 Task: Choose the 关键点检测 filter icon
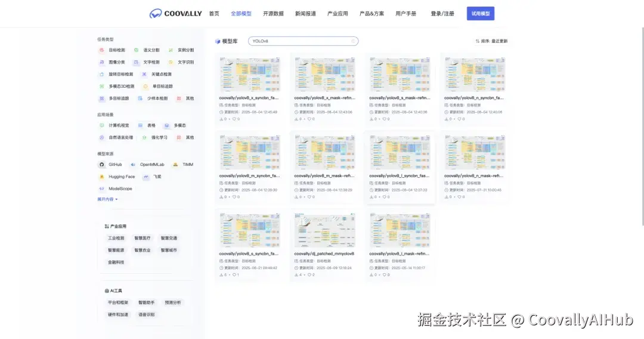click(144, 75)
